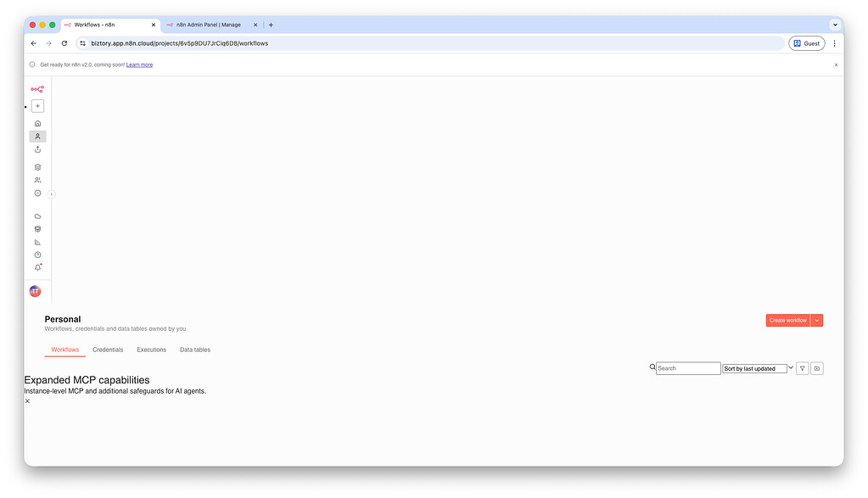868x498 pixels.
Task: Go to Overview via the home icon
Action: [x=37, y=123]
